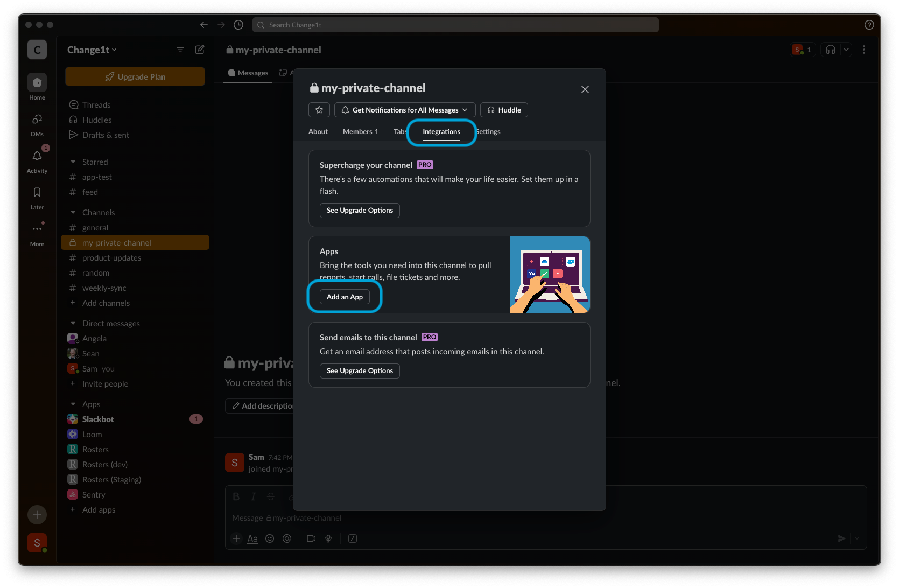Go back in history with left arrow
Viewport: 899px width, 588px height.
coord(204,25)
